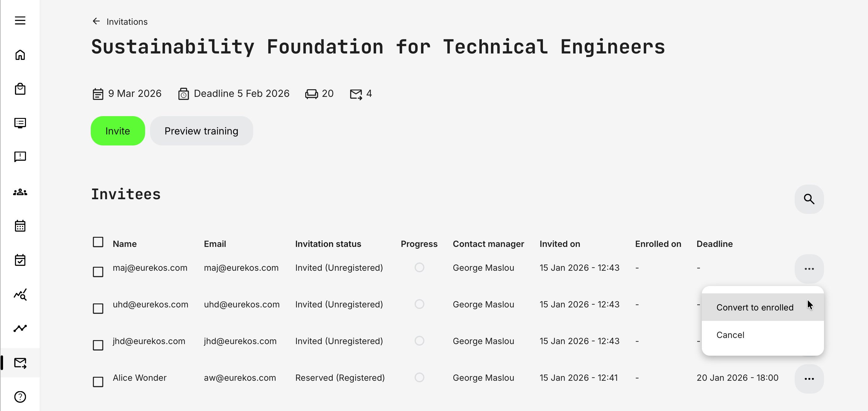Click the help question mark icon

[20, 397]
